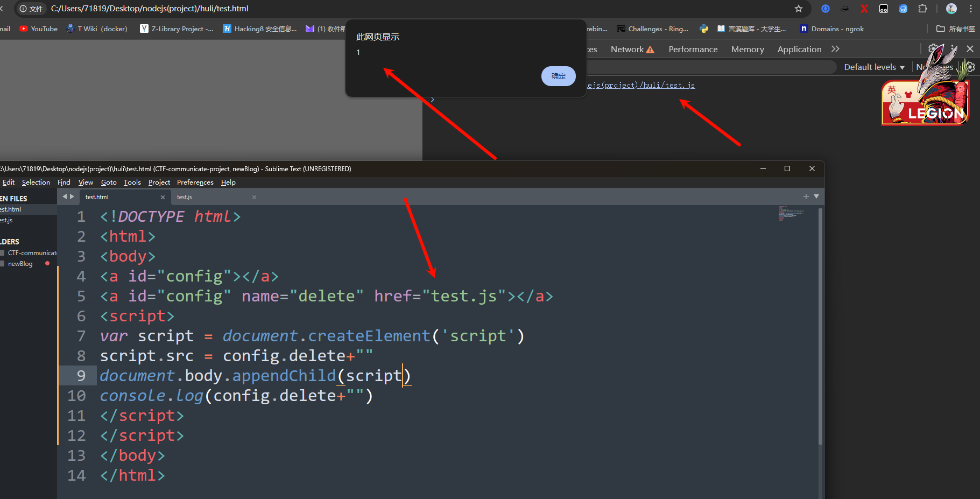Bookmark this page with the star icon
This screenshot has height=499, width=980.
point(799,9)
